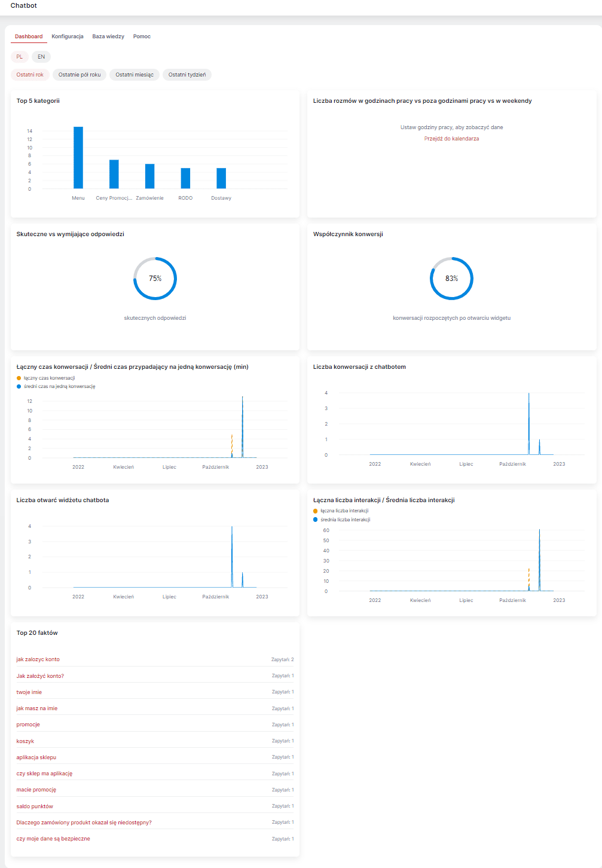The height and width of the screenshot is (868, 602).
Task: Click the "Współczynnik konwersji" heading
Action: click(x=348, y=234)
